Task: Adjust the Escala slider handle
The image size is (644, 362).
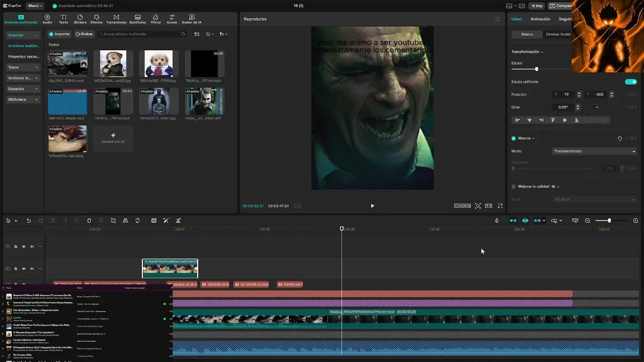Action: (536, 69)
